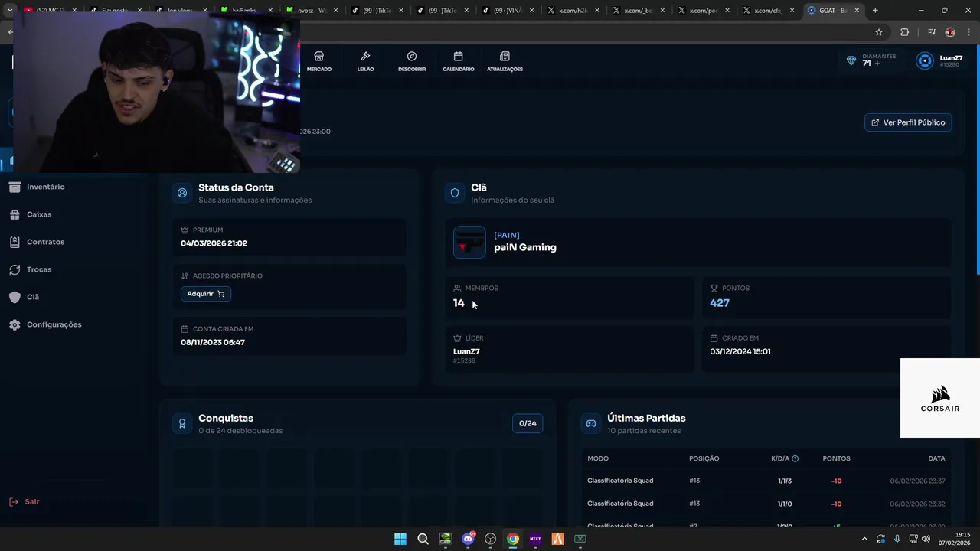Click match row dated 06/02/2026 23:37
The height and width of the screenshot is (551, 980).
[x=766, y=481]
